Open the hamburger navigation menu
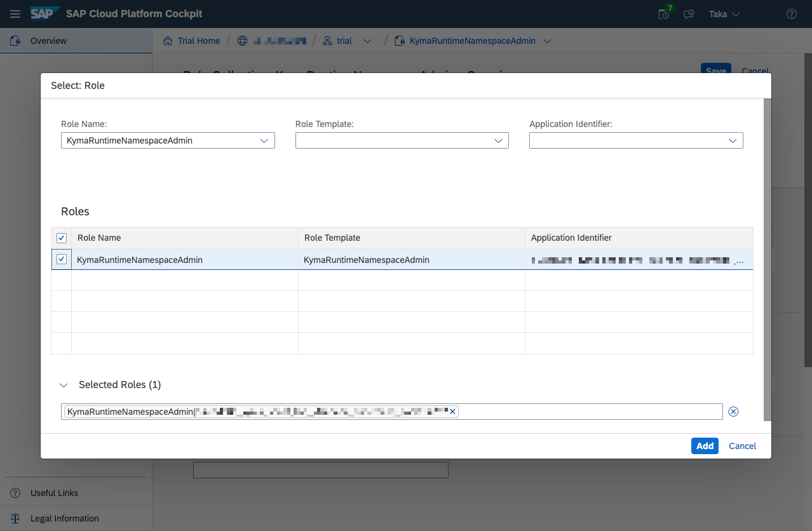 pos(15,14)
